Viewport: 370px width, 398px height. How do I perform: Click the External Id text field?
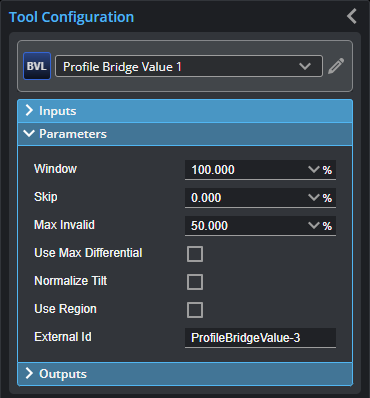(x=260, y=338)
